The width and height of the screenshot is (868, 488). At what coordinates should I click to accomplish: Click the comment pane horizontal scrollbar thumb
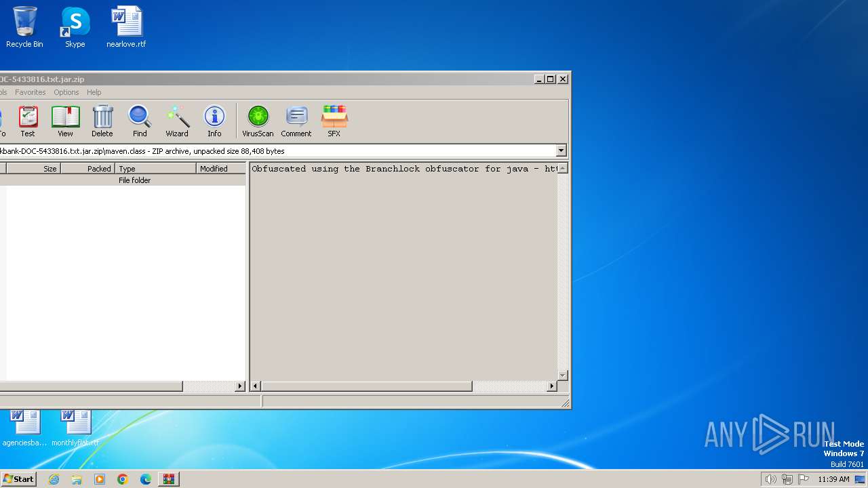367,386
